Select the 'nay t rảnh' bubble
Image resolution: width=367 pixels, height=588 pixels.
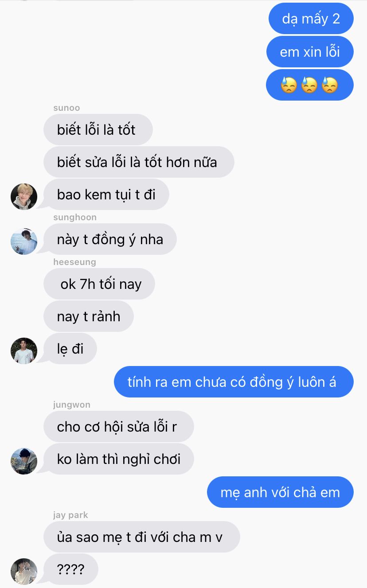point(89,316)
